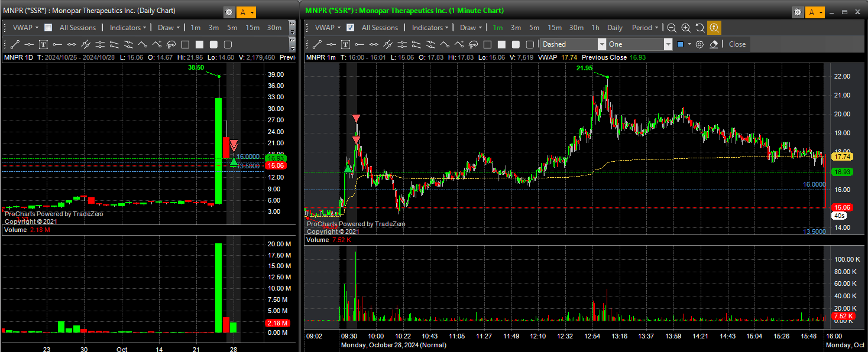
Task: Select crossed channel line tool in 1 Minute Chart
Action: 388,44
